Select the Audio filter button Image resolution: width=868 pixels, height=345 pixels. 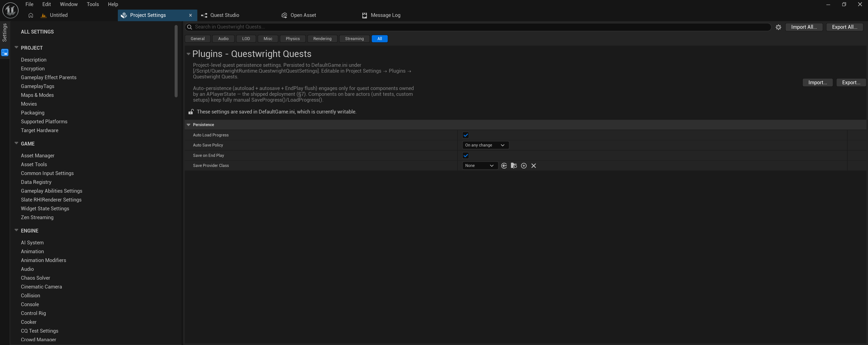pos(223,39)
